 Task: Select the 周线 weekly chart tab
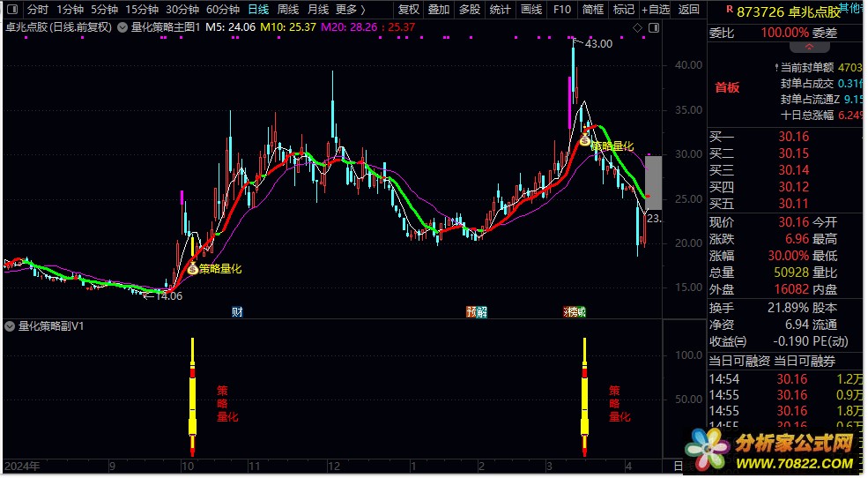(288, 10)
